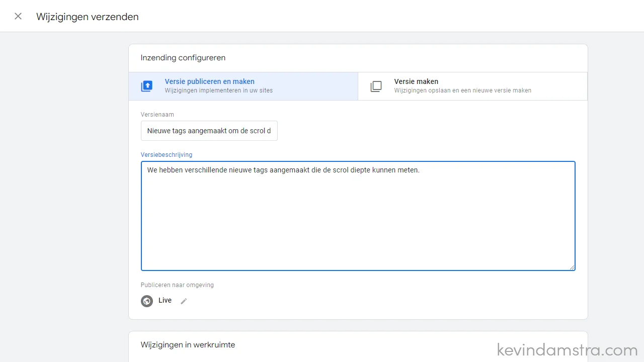Click the Live environment label
Image resolution: width=644 pixels, height=362 pixels.
(165, 300)
